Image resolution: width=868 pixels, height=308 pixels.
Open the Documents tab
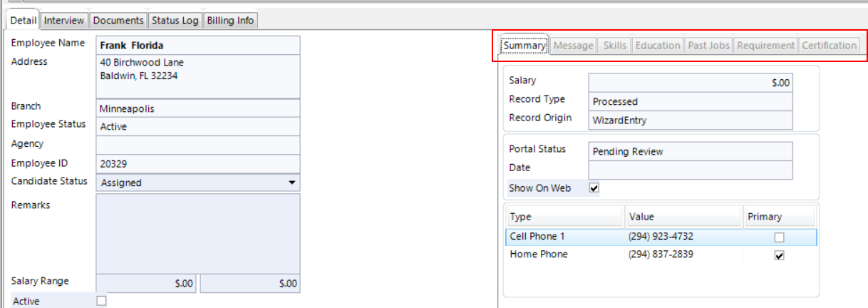(118, 21)
